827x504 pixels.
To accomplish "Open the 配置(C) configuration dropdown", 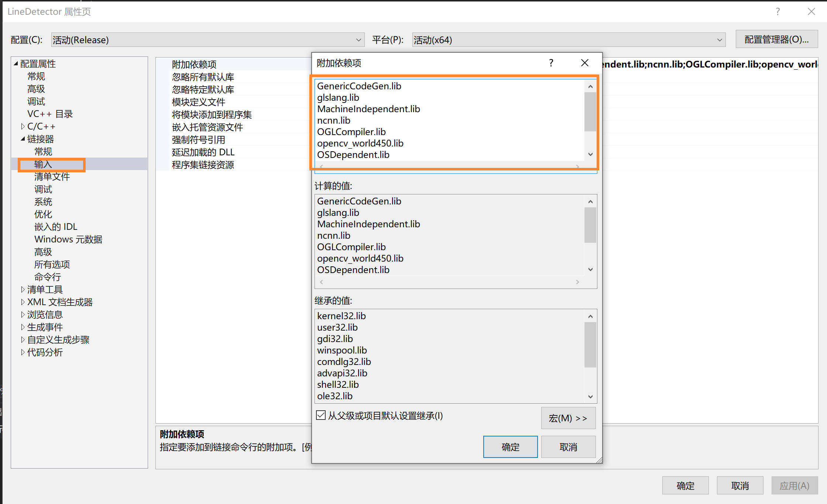I will click(x=208, y=40).
